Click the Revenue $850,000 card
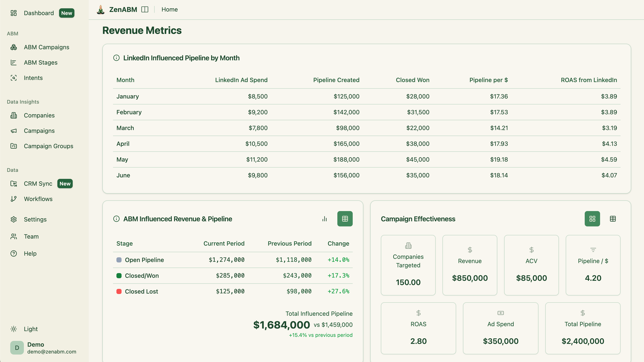The width and height of the screenshot is (644, 362). [x=470, y=265]
